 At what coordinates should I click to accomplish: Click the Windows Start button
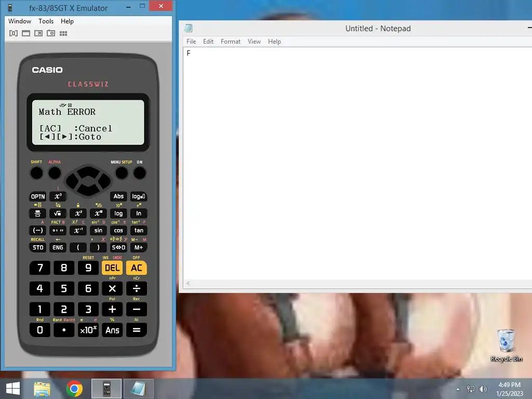13,389
